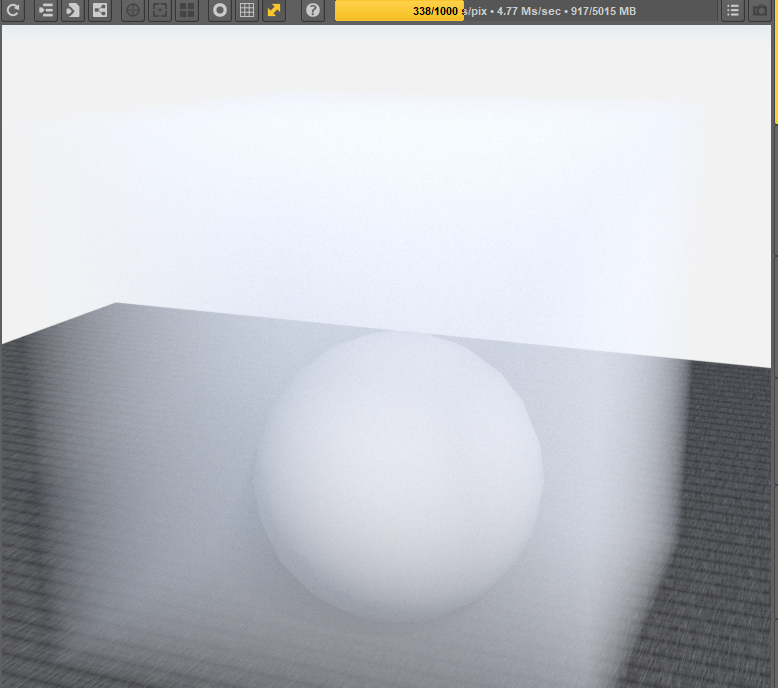
Task: Open help via the question mark icon
Action: [x=313, y=10]
